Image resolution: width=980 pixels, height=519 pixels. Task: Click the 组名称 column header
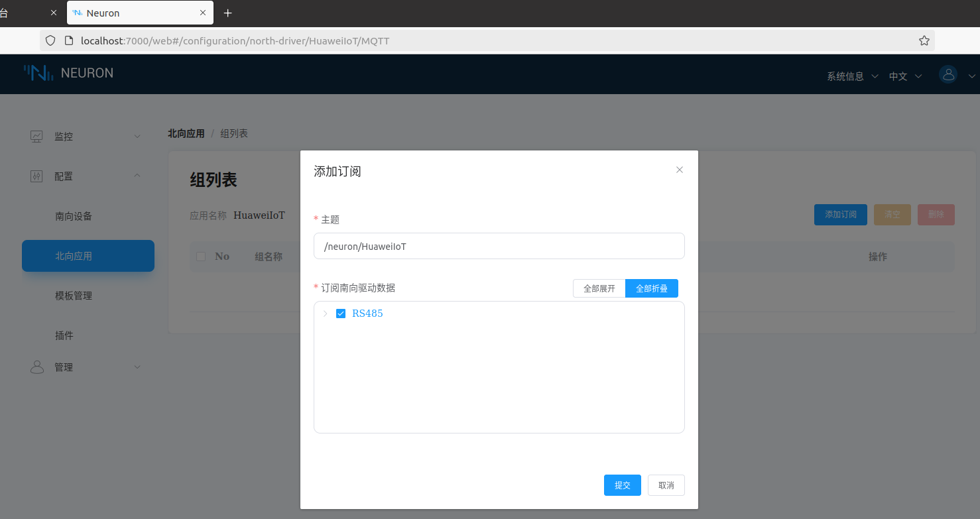pos(269,257)
